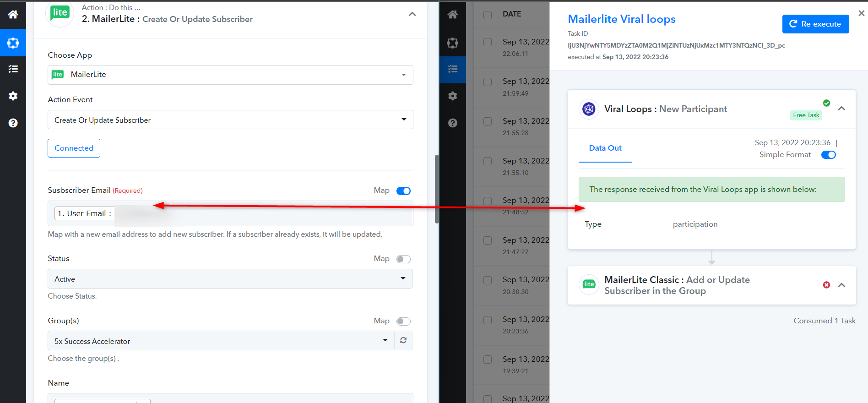Viewport: 868px width, 403px height.
Task: Click the Consumed 1 Task label
Action: click(825, 321)
